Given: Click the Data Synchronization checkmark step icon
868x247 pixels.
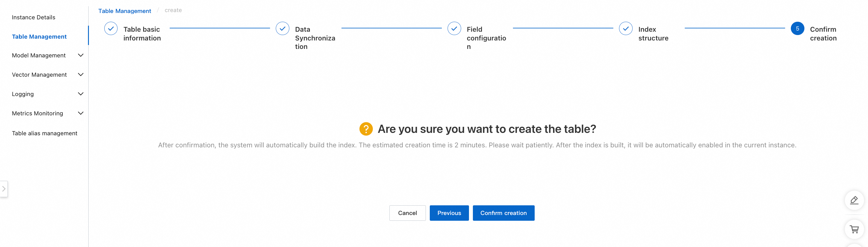Looking at the screenshot, I should tap(282, 29).
